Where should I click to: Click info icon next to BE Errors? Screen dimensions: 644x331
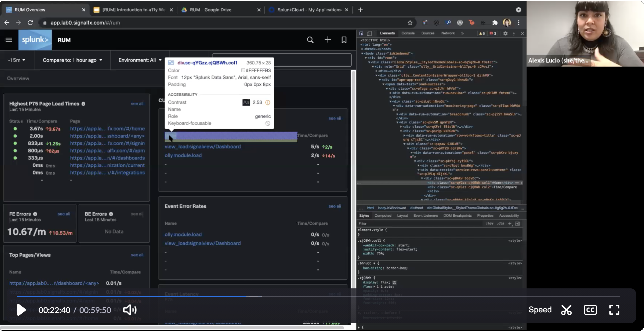click(x=111, y=214)
